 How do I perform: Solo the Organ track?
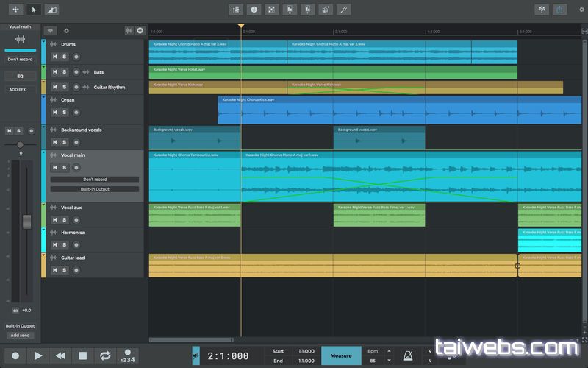(x=65, y=113)
